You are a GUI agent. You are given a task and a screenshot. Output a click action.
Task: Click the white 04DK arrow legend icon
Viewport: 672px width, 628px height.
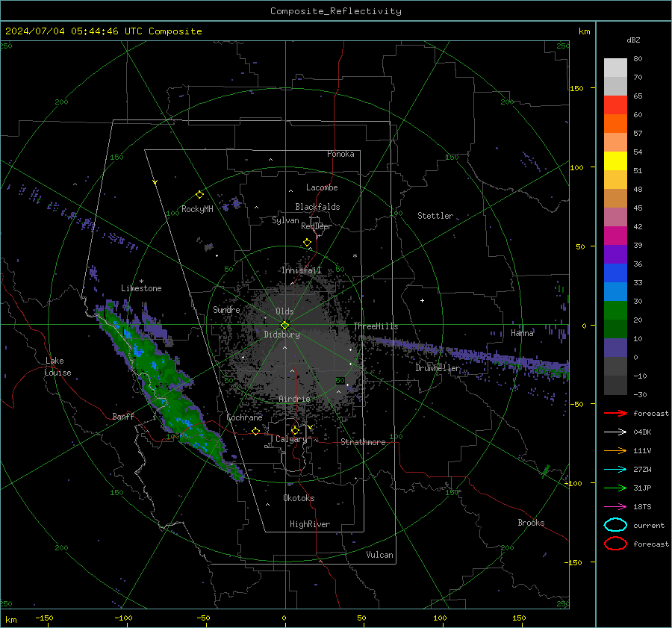click(615, 432)
